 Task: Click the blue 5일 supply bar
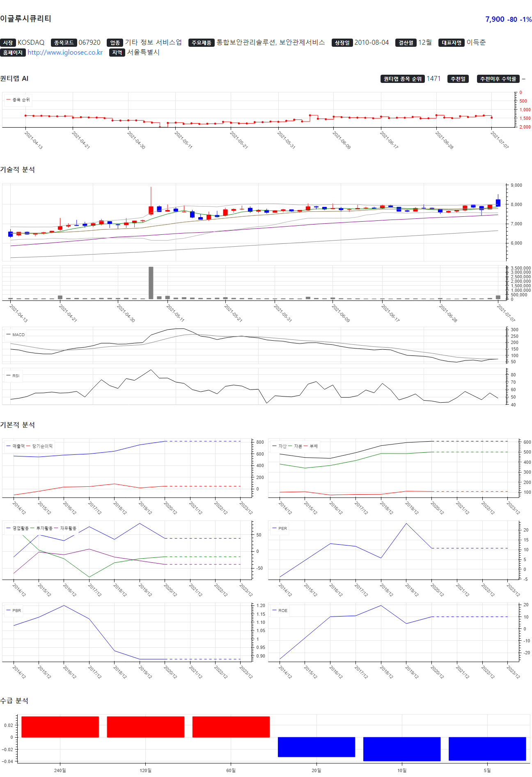(x=487, y=749)
